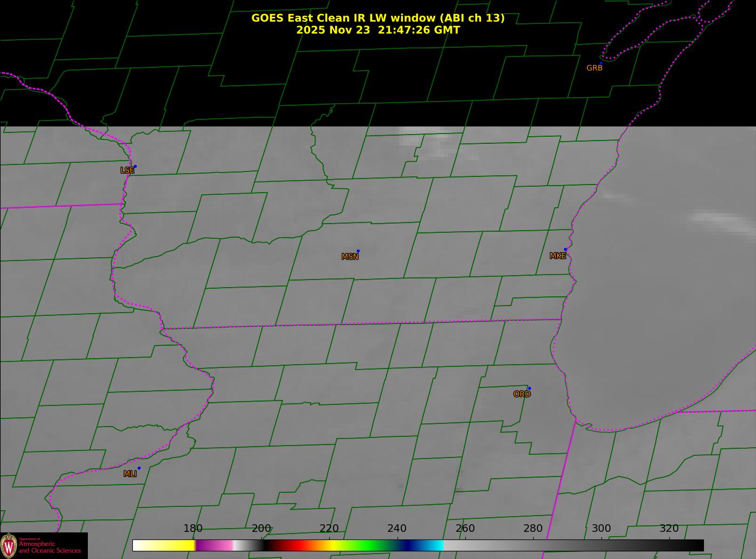Click the GRB station label
This screenshot has width=756, height=559.
(x=594, y=68)
